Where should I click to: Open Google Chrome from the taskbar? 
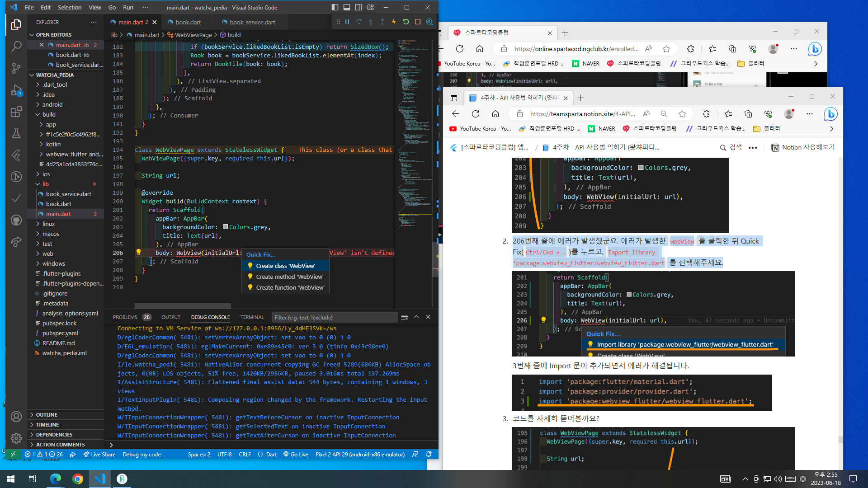pyautogui.click(x=78, y=479)
